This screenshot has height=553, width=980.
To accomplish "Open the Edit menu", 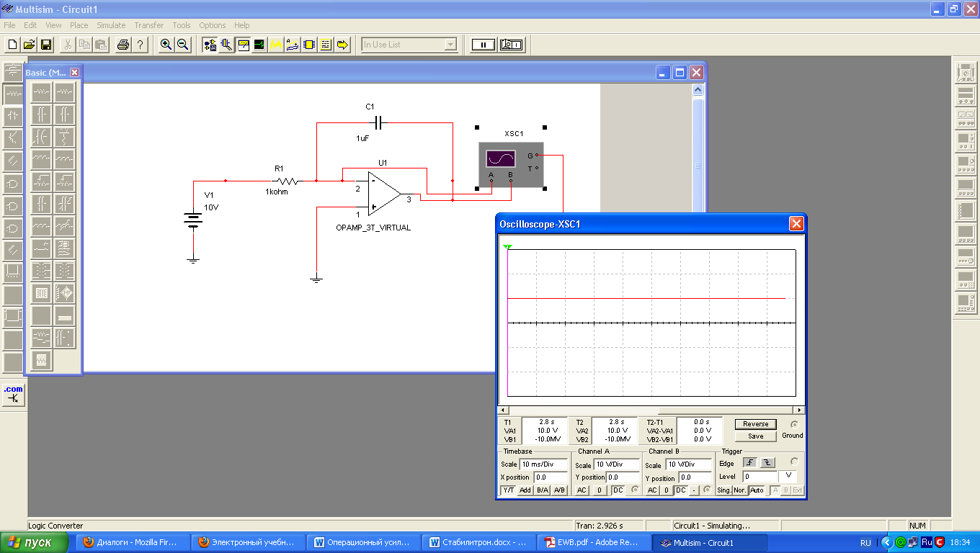I will [x=30, y=25].
